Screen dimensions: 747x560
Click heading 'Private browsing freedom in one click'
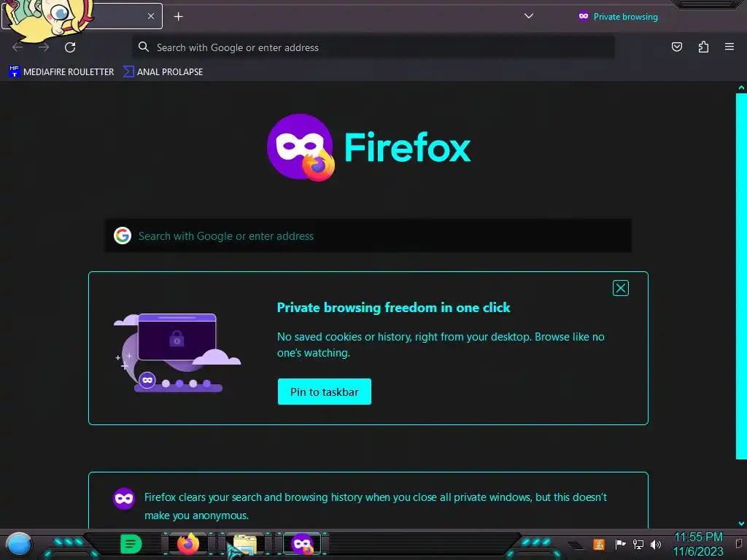[x=393, y=308]
